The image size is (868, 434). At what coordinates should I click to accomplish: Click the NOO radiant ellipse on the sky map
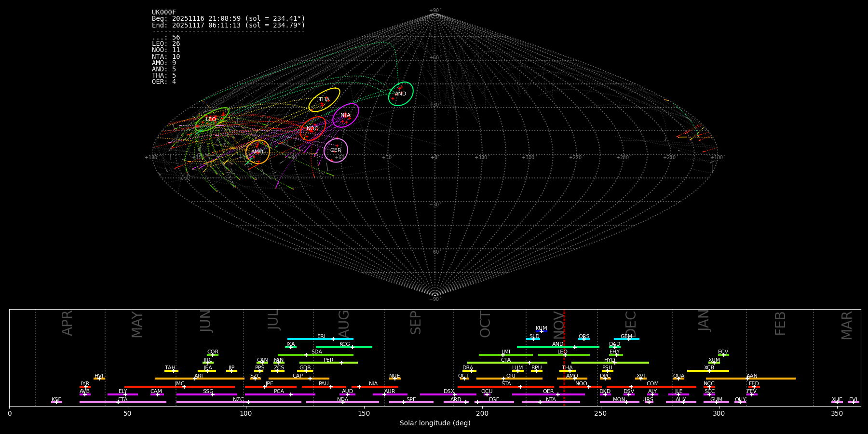tap(313, 129)
